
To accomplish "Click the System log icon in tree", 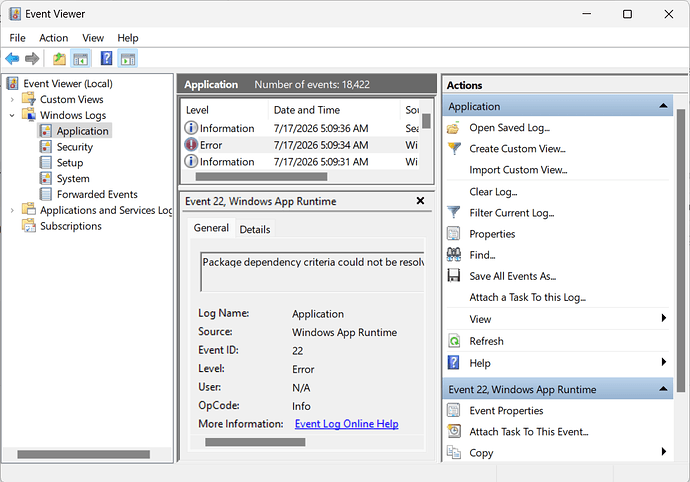I will click(46, 178).
